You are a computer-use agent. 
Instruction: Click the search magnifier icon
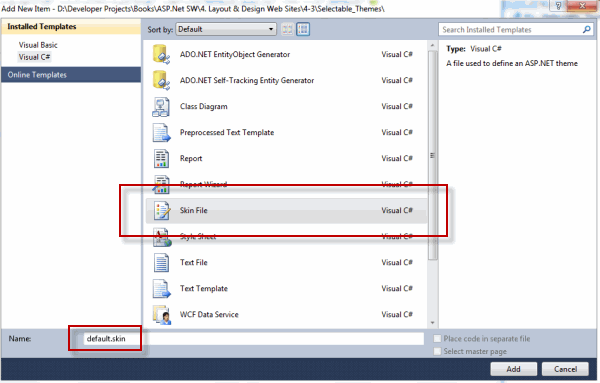coord(586,29)
